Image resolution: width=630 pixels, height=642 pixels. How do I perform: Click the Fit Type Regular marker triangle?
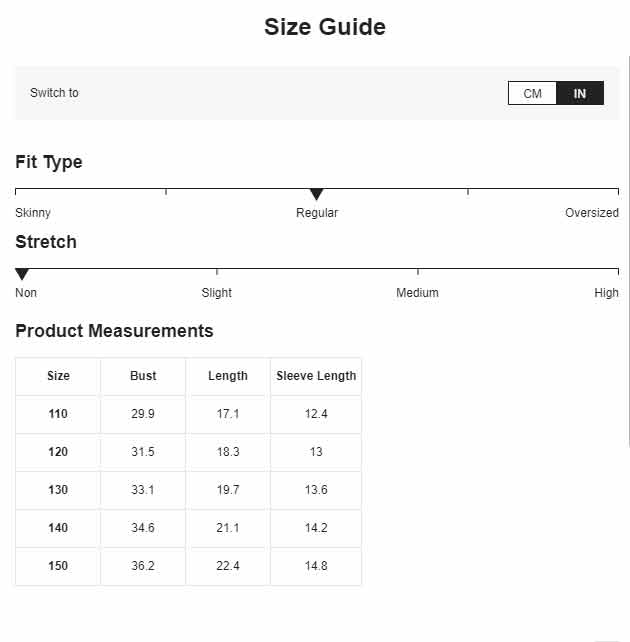coord(316,194)
